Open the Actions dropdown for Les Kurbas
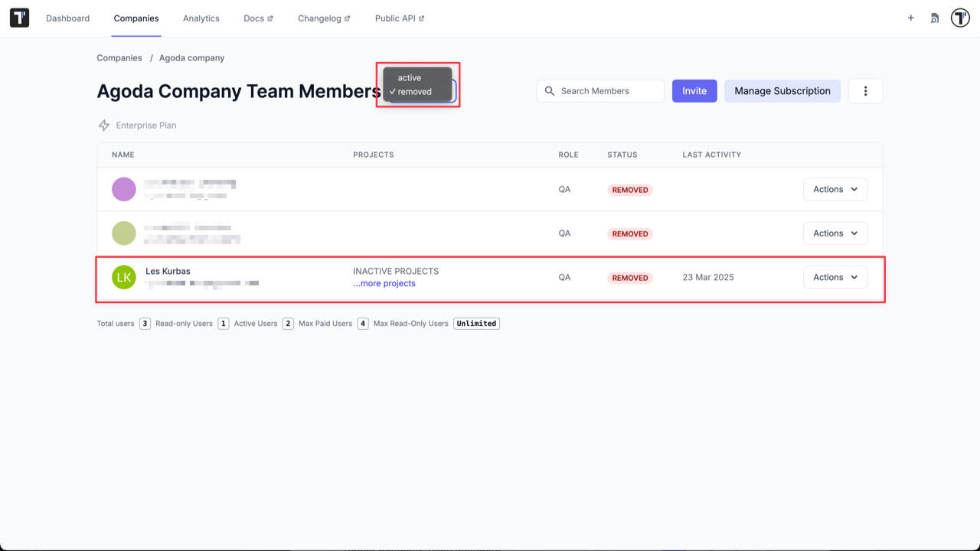Screen dimensions: 980x551 (x=835, y=277)
